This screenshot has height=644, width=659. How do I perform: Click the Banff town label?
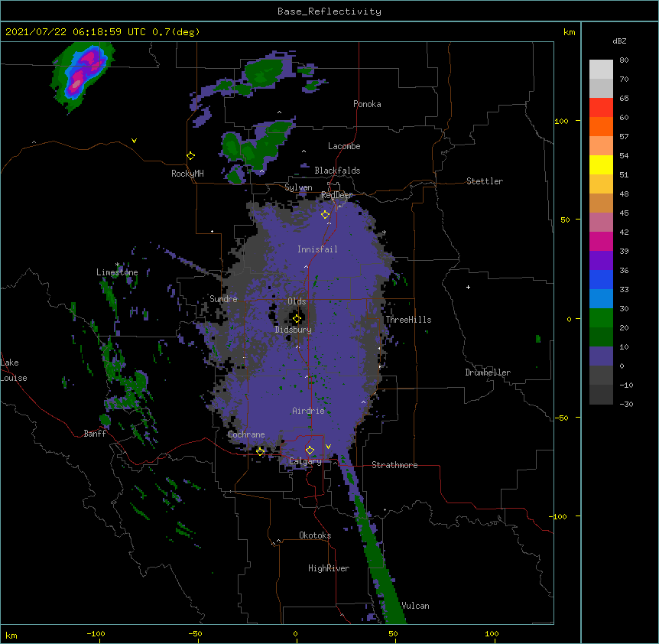(95, 434)
